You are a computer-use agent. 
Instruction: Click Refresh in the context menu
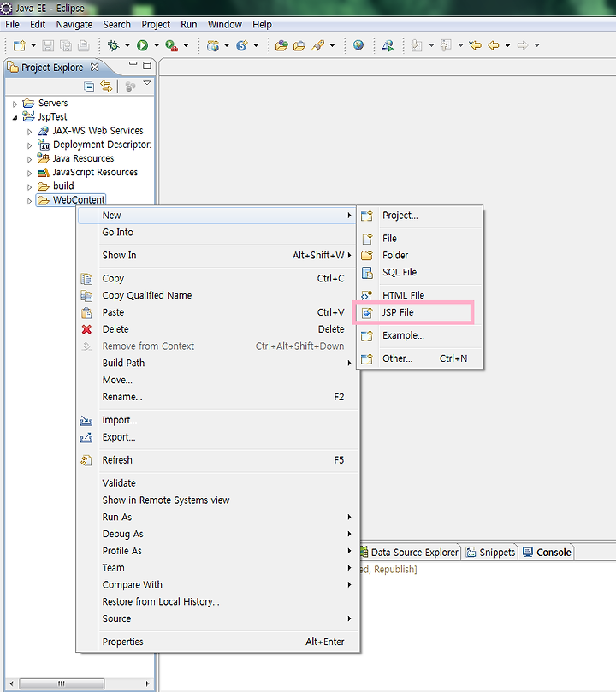tap(217, 460)
